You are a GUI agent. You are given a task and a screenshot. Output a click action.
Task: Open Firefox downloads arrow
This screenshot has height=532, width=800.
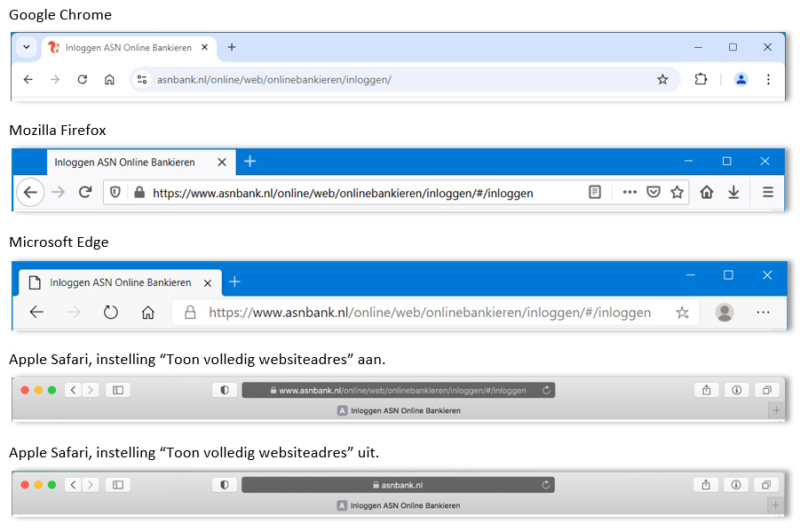[733, 192]
